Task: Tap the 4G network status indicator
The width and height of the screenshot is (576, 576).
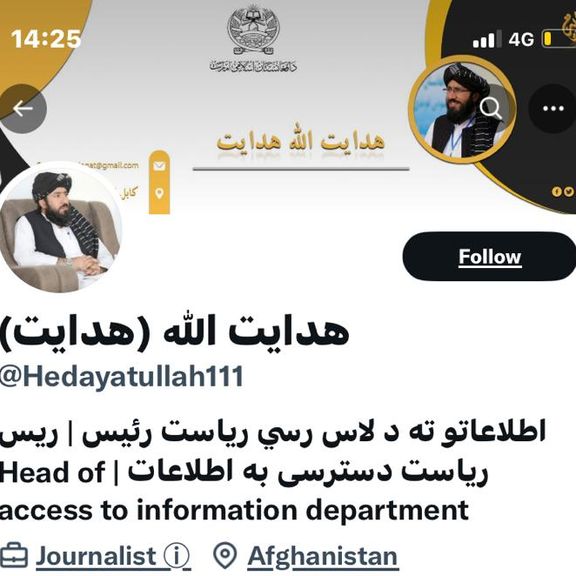Action: pos(521,39)
